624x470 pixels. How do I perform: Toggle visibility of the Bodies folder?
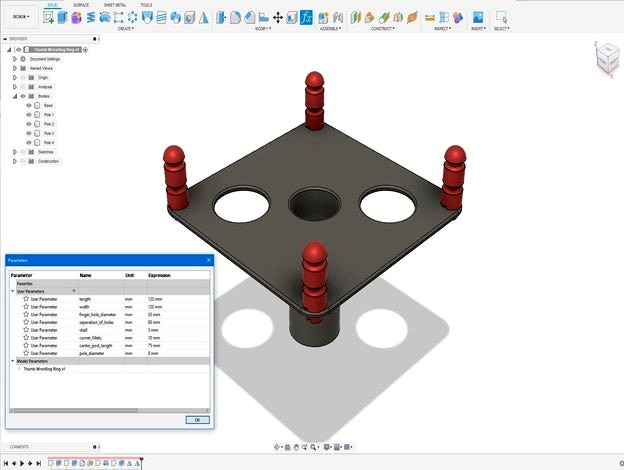22,96
